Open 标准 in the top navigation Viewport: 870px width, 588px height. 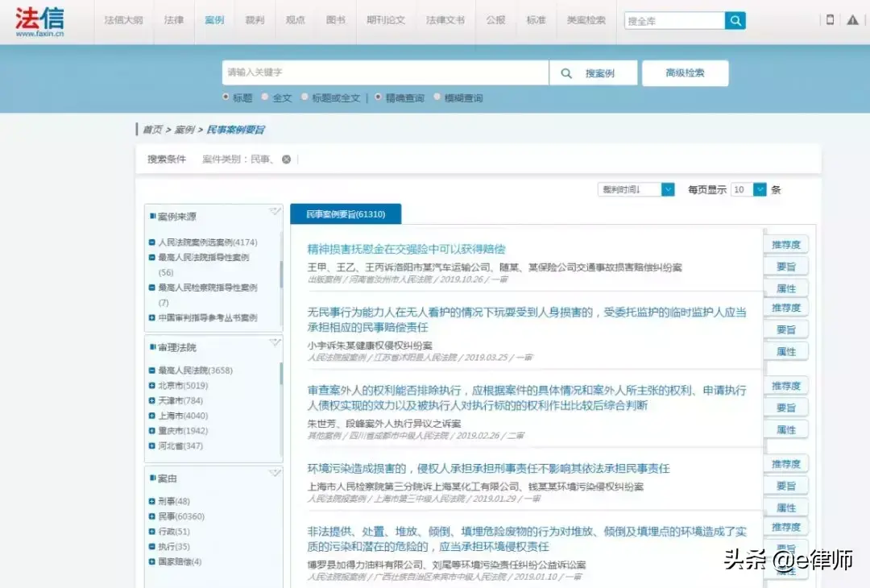(536, 20)
